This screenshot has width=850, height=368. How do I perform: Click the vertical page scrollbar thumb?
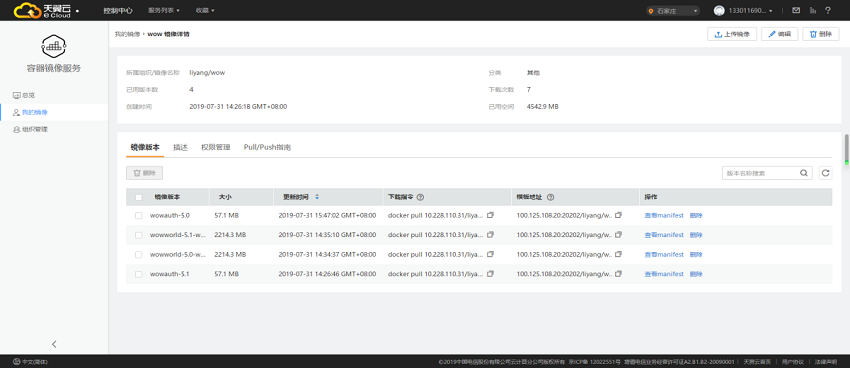pyautogui.click(x=846, y=149)
